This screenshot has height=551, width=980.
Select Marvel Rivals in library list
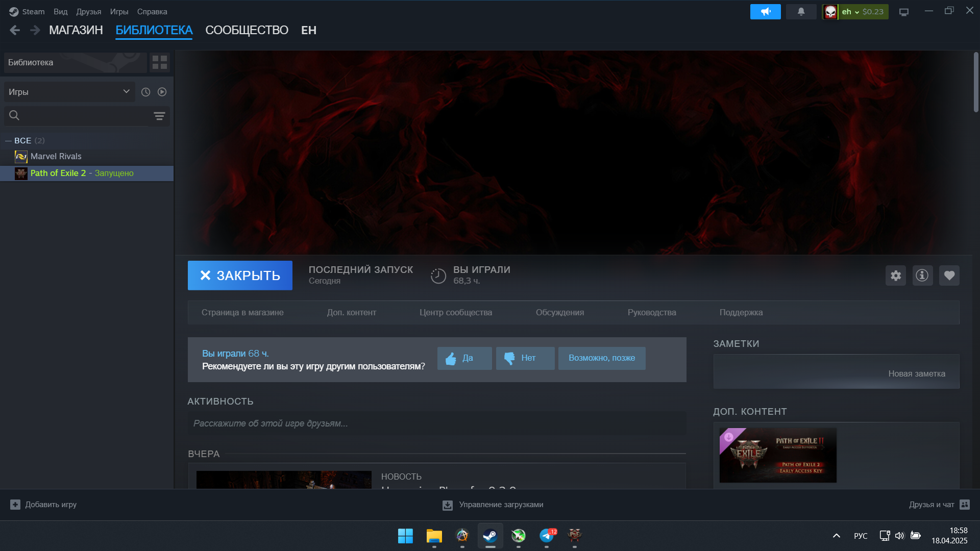[87, 157]
